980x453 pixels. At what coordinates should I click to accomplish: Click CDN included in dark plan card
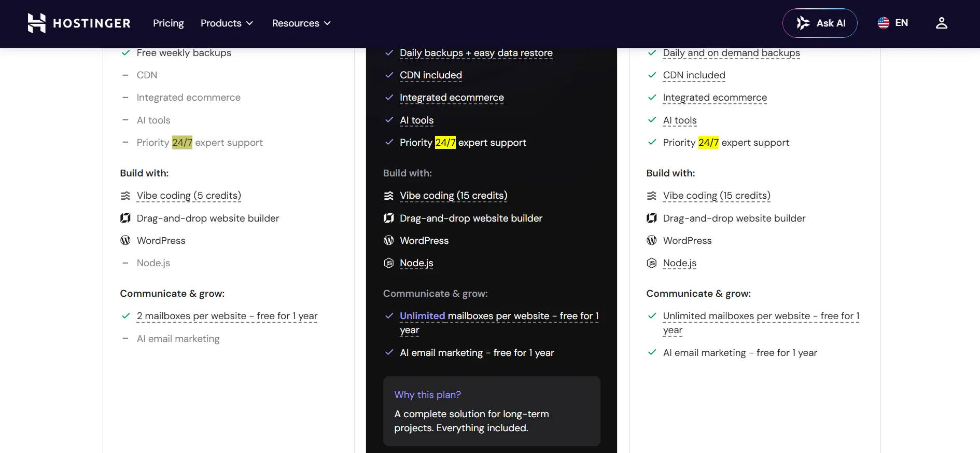(431, 75)
